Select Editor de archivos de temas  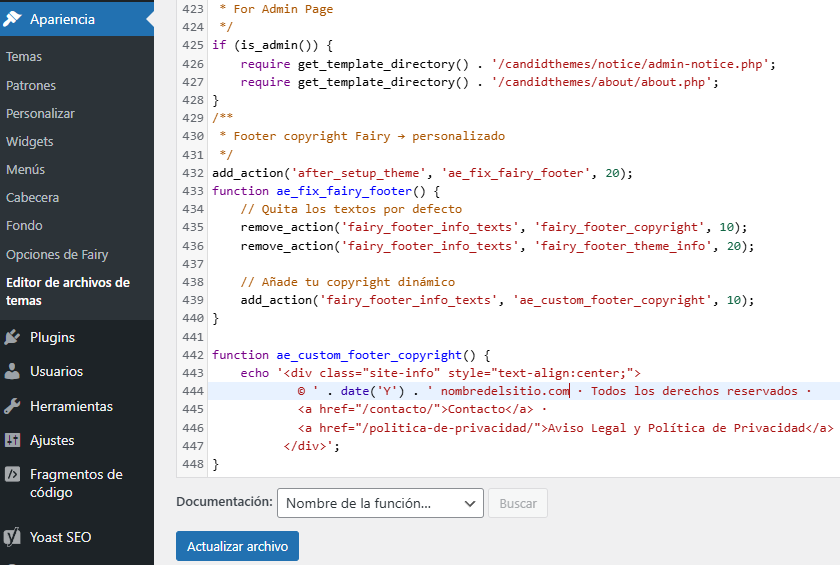tap(68, 291)
